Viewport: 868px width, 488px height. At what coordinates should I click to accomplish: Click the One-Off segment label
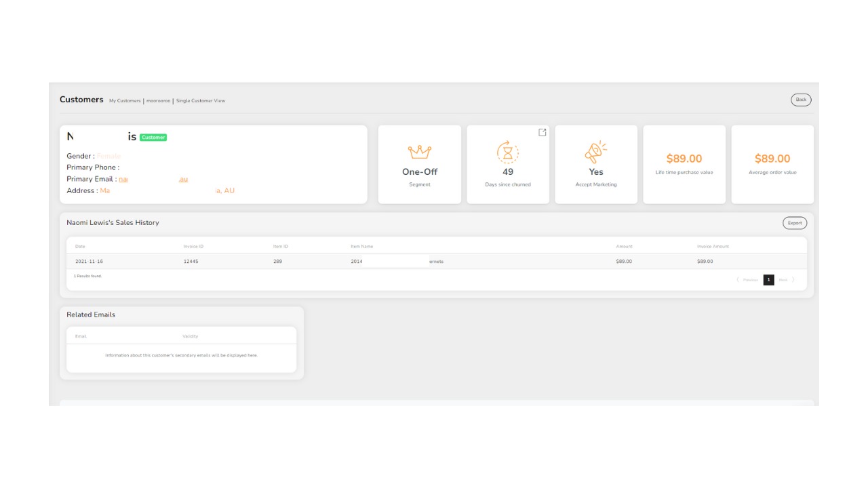point(420,172)
